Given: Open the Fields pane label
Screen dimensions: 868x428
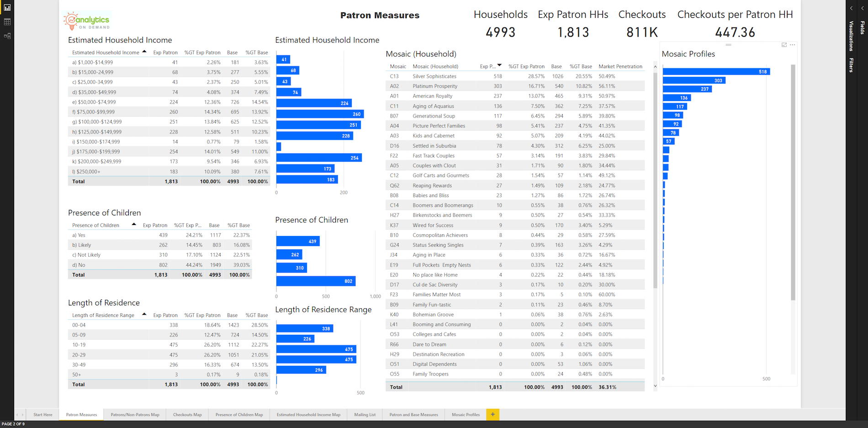Looking at the screenshot, I should tap(863, 27).
